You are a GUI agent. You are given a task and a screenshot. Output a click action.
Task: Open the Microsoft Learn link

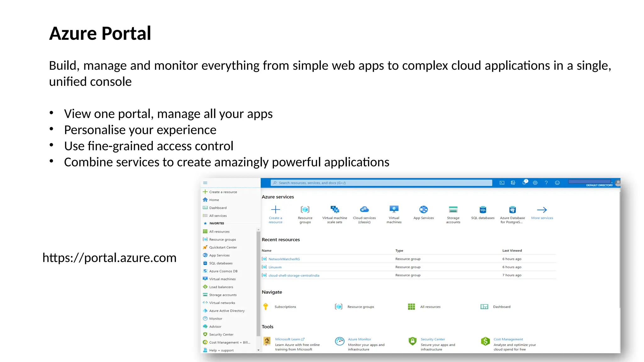click(x=290, y=339)
